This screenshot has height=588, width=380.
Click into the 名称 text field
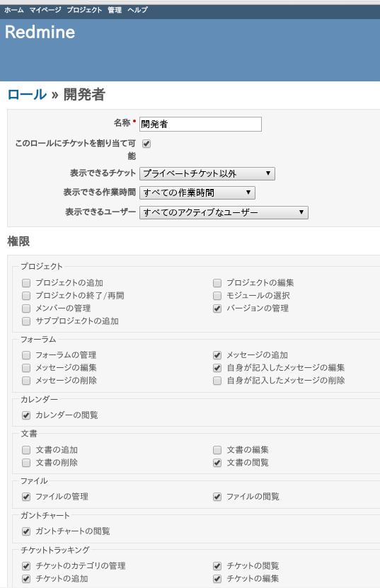[200, 124]
